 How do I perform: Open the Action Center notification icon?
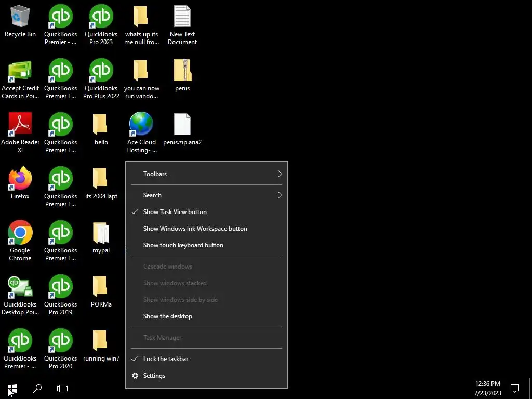point(515,389)
